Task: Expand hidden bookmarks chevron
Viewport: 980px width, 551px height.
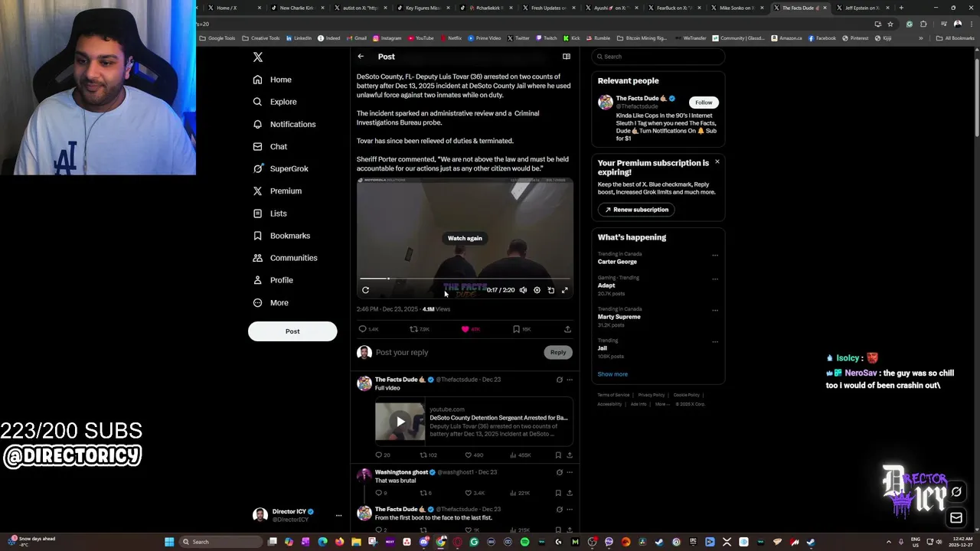Action: (921, 38)
